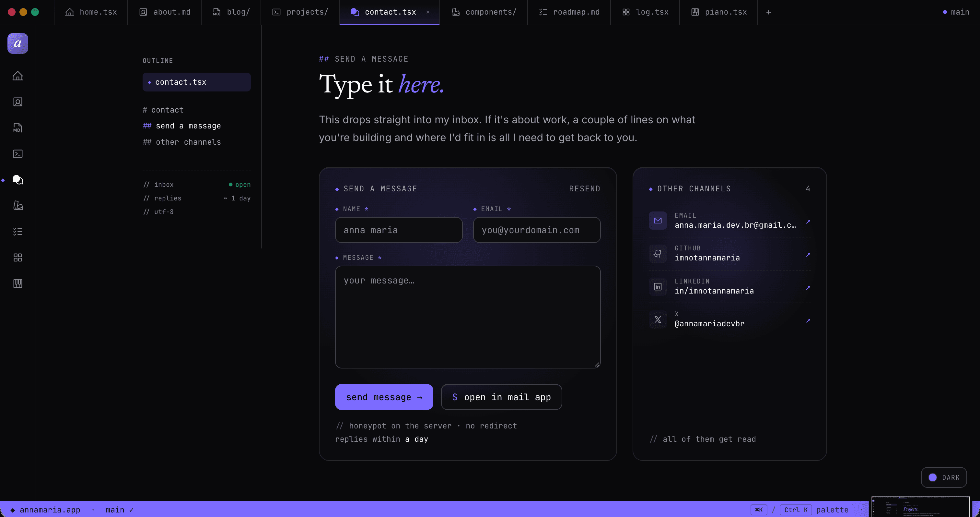
Task: Click the GitHub cat icon
Action: click(x=658, y=254)
